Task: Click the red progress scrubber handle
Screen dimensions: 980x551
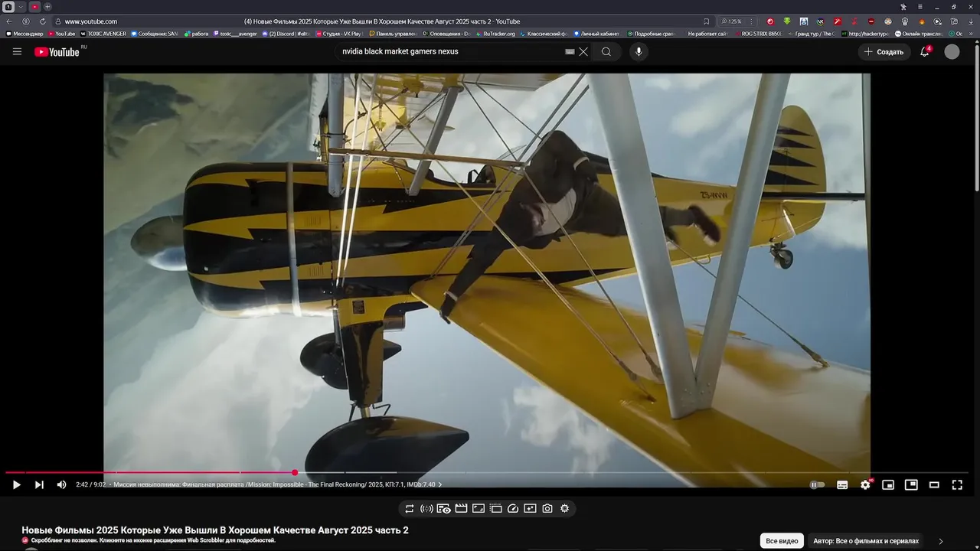Action: click(x=295, y=472)
